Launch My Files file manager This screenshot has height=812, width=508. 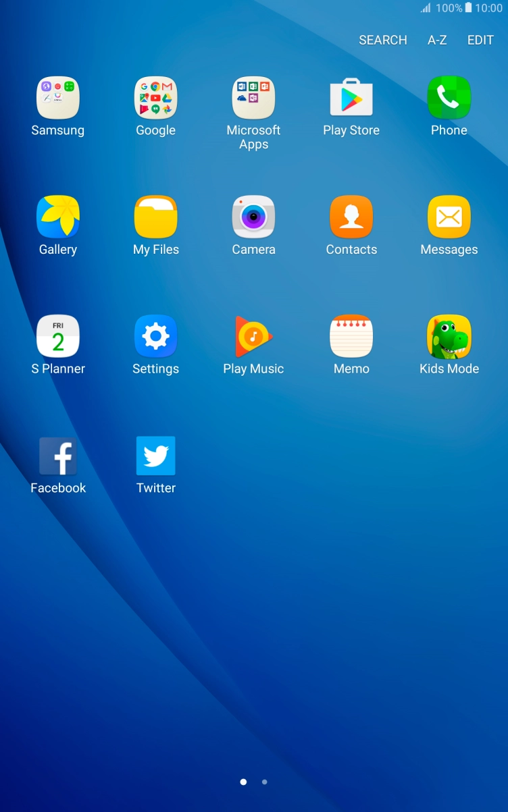click(155, 217)
